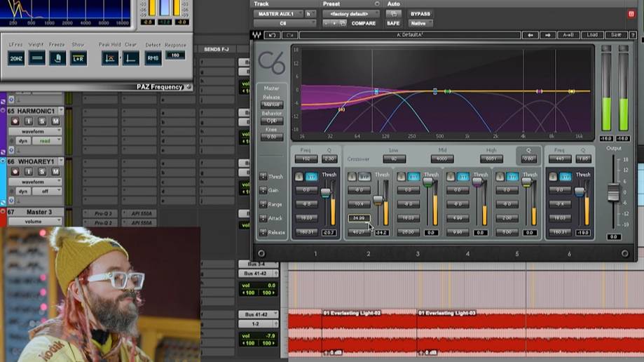Click the plug-in automation enable icon under Auto
Viewport: 644px width, 362px height.
[x=393, y=13]
